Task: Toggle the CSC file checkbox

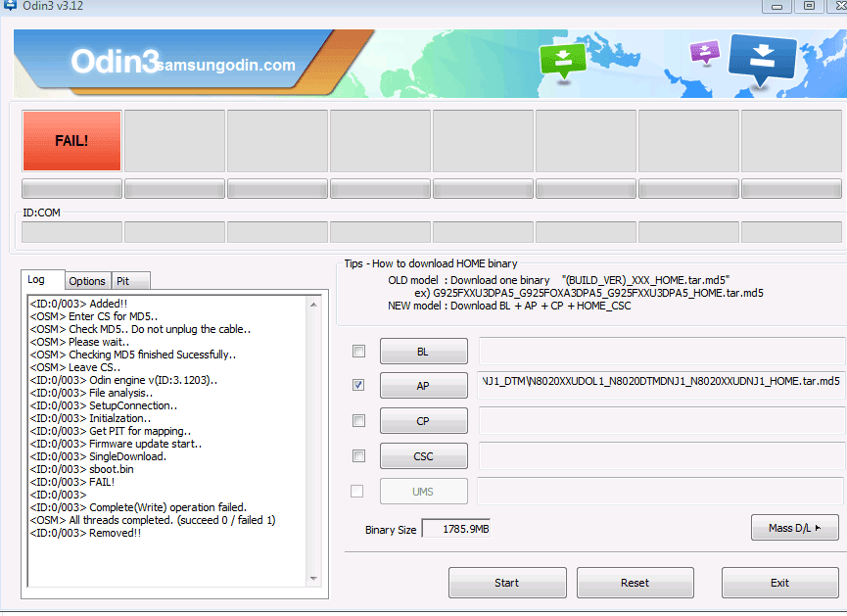Action: tap(358, 456)
